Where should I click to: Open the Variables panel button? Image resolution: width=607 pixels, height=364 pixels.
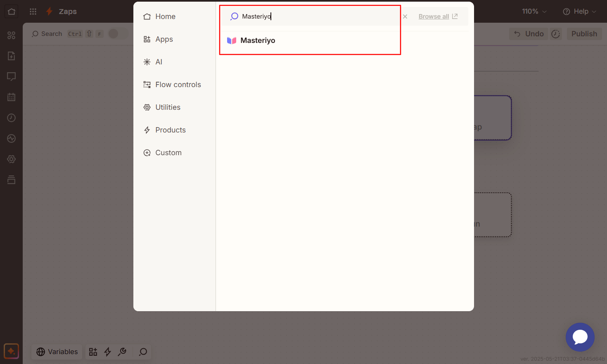click(57, 352)
